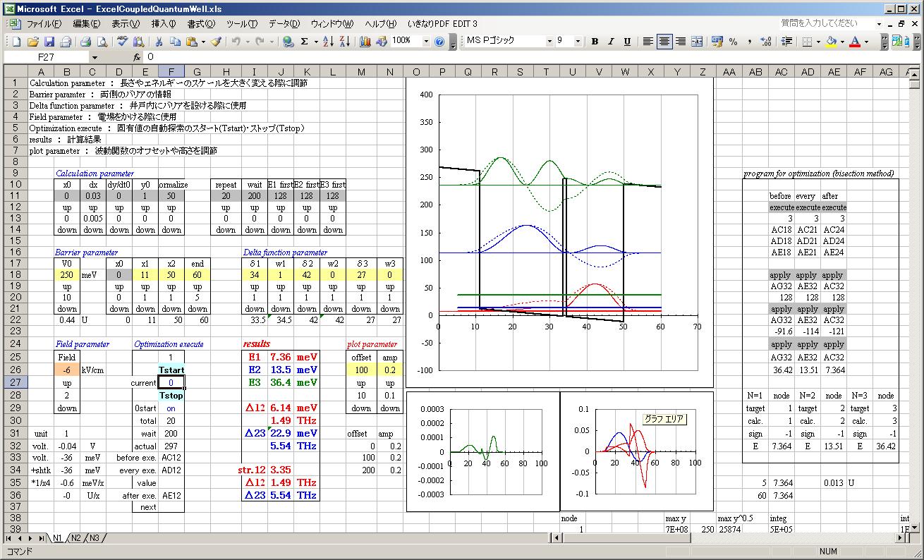The height and width of the screenshot is (560, 924).
Task: Toggle bold formatting
Action: pos(595,42)
